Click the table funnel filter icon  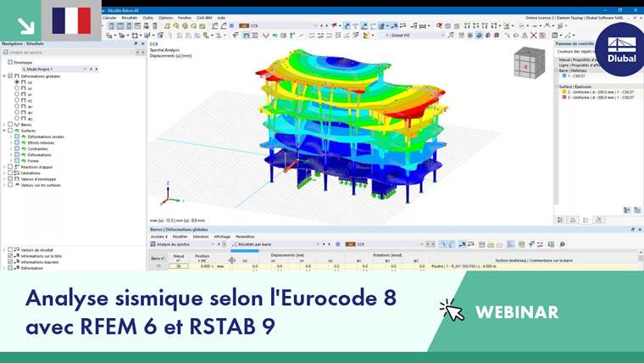[x=531, y=244]
